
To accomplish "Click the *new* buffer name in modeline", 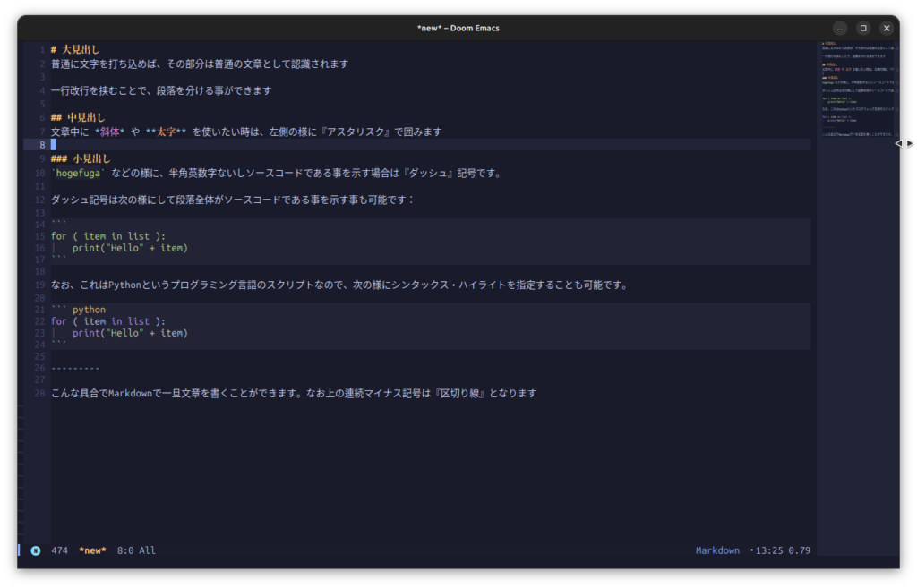I will tap(92, 550).
